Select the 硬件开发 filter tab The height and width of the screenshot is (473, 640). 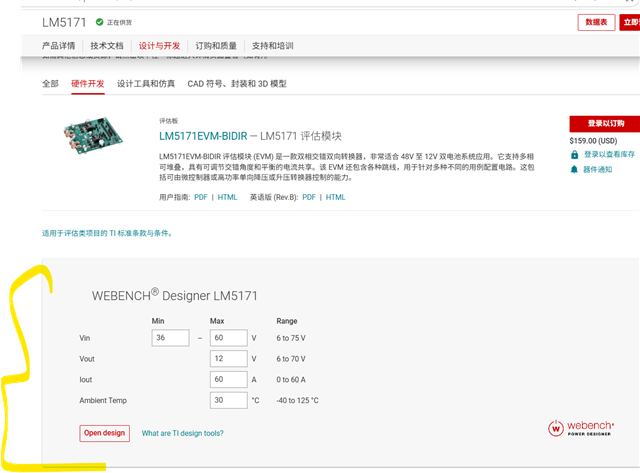88,84
